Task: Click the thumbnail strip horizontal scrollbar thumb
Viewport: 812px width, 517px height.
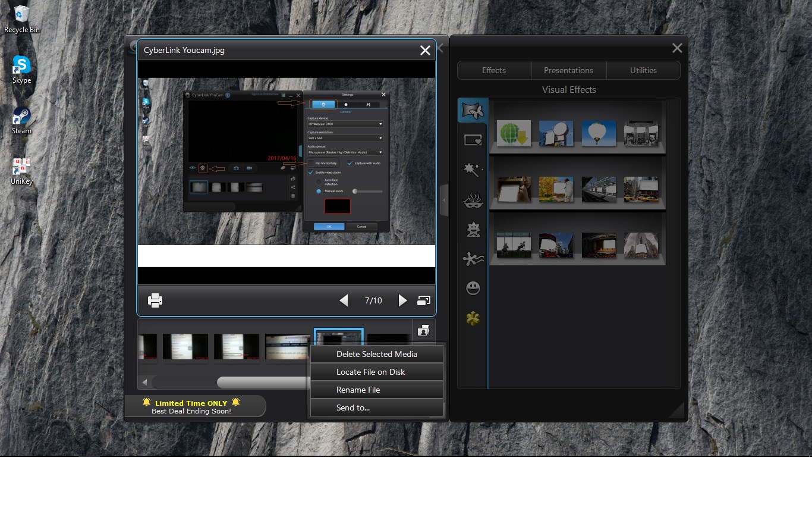Action: coord(264,382)
